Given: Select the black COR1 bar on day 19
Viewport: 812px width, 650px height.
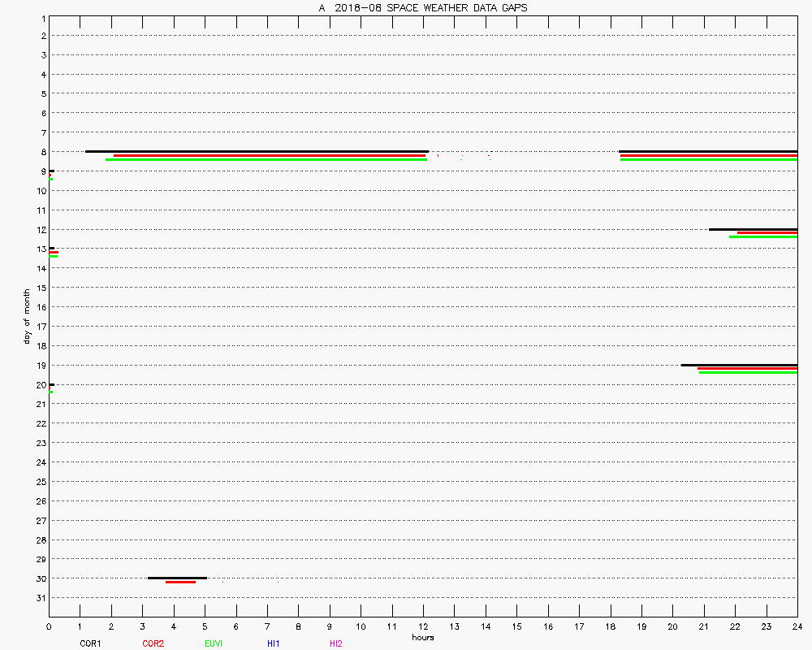Looking at the screenshot, I should tap(739, 365).
